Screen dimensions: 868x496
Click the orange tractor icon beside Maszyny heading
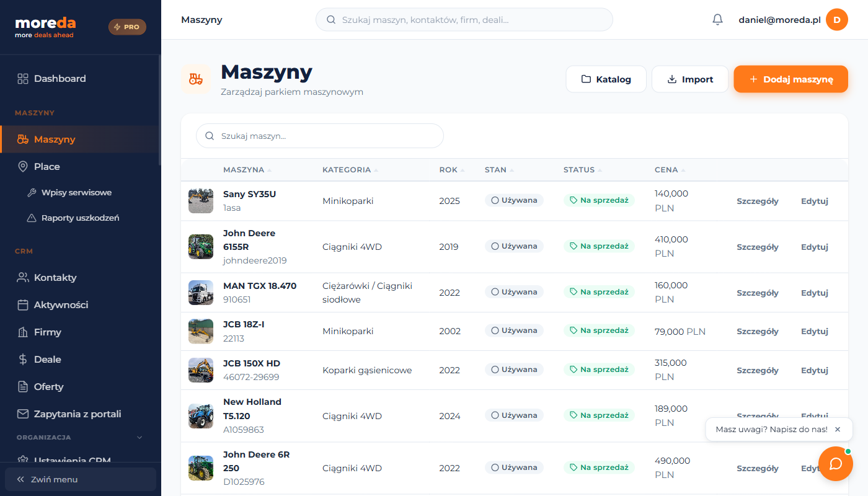click(196, 79)
